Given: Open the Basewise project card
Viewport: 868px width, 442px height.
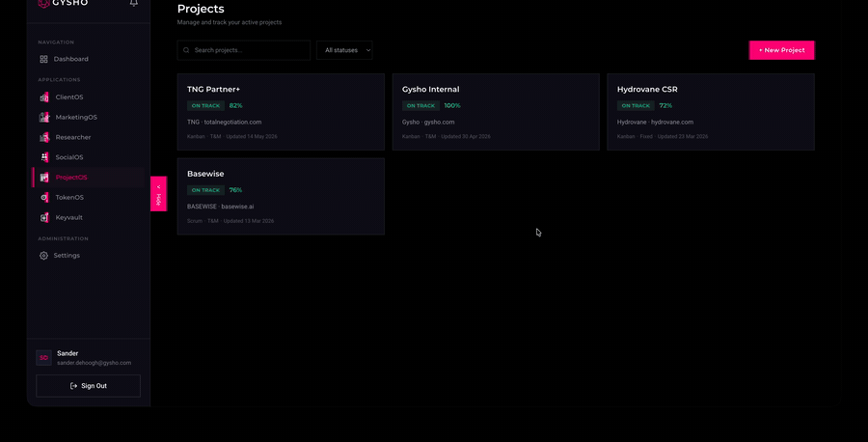Looking at the screenshot, I should pyautogui.click(x=281, y=197).
